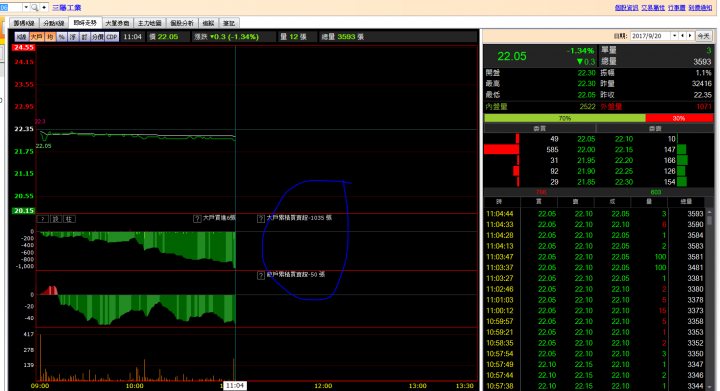Click the 24.55 upper limit price label
Image resolution: width=720 pixels, height=391 pixels.
click(23, 48)
